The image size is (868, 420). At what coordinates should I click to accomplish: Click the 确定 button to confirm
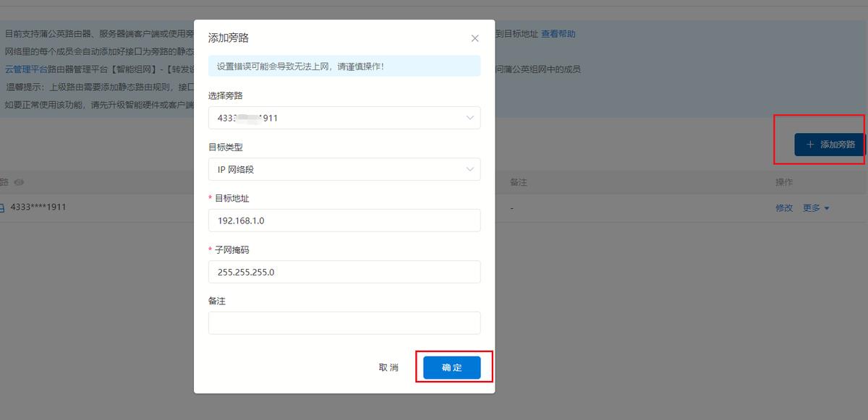click(x=452, y=367)
